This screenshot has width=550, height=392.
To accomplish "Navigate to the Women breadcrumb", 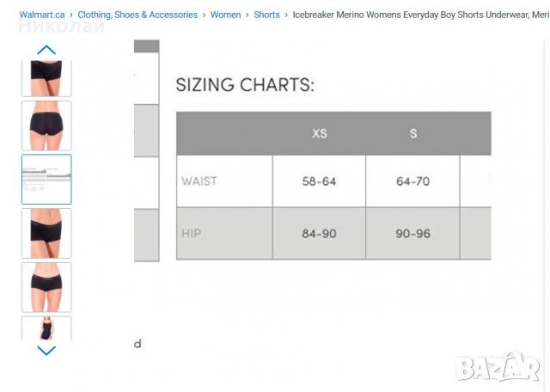I will tap(225, 15).
